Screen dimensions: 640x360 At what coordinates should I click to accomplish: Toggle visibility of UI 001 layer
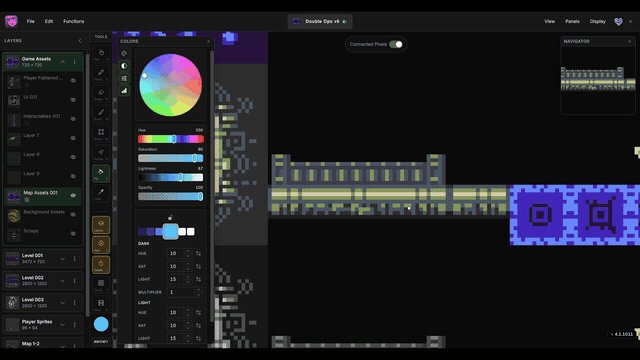click(x=73, y=100)
